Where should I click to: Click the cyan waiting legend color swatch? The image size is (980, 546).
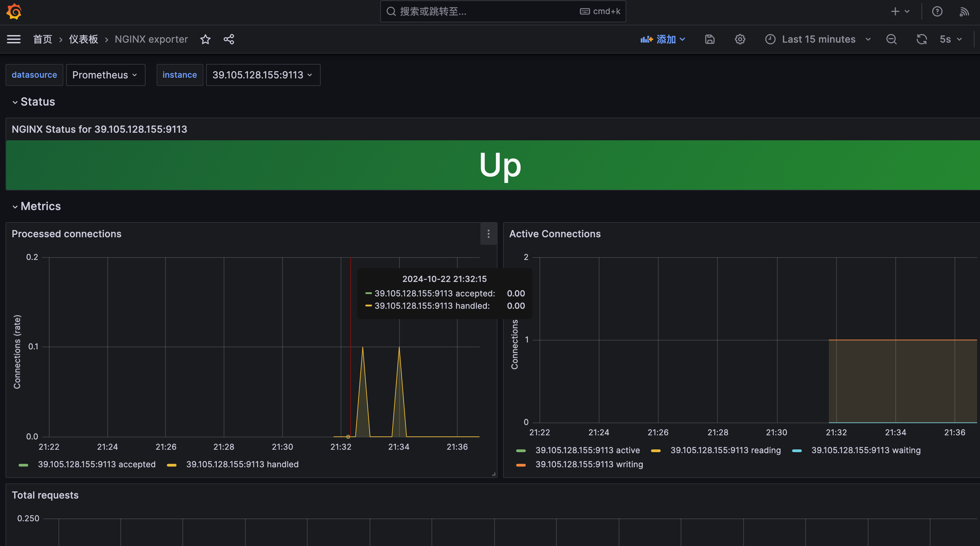click(797, 450)
